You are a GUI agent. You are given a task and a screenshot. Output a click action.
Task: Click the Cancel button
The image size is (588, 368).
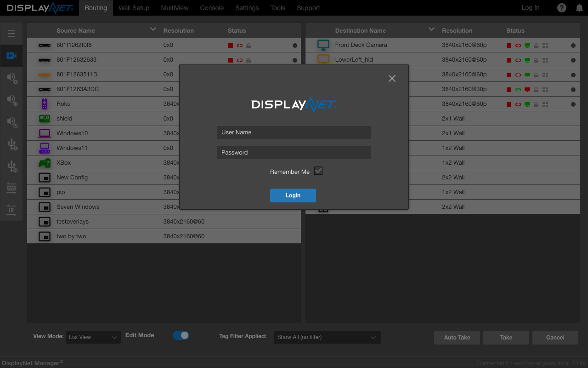(x=555, y=338)
